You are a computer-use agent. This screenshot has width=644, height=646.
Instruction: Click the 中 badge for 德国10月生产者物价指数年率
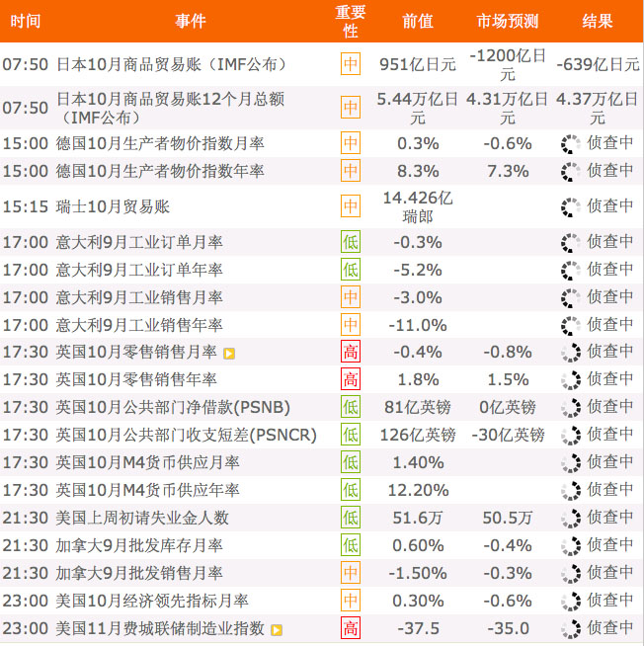click(x=351, y=171)
